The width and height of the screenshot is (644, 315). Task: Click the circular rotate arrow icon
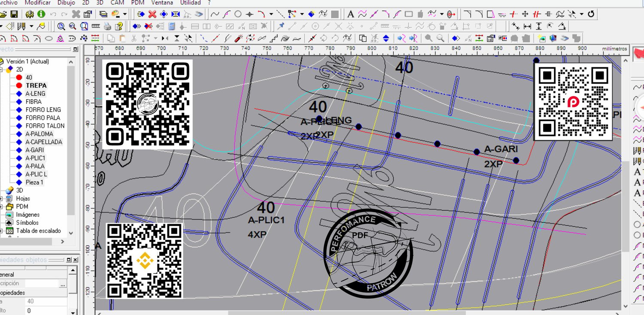coord(591,14)
